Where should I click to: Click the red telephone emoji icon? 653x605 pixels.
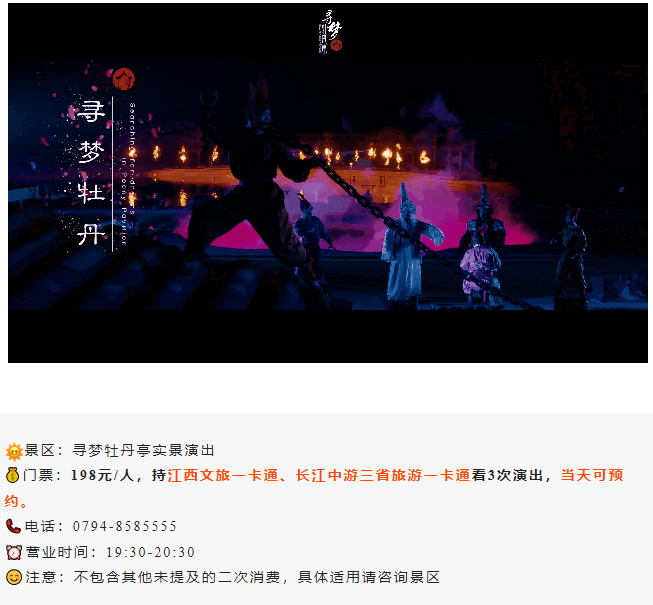pyautogui.click(x=13, y=527)
